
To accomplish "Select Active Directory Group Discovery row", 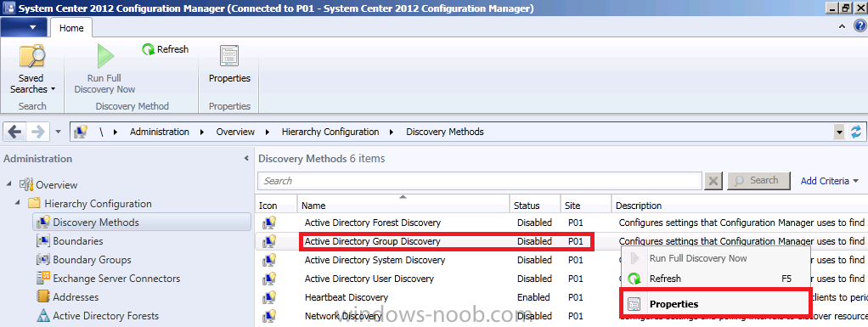I will pos(561,241).
